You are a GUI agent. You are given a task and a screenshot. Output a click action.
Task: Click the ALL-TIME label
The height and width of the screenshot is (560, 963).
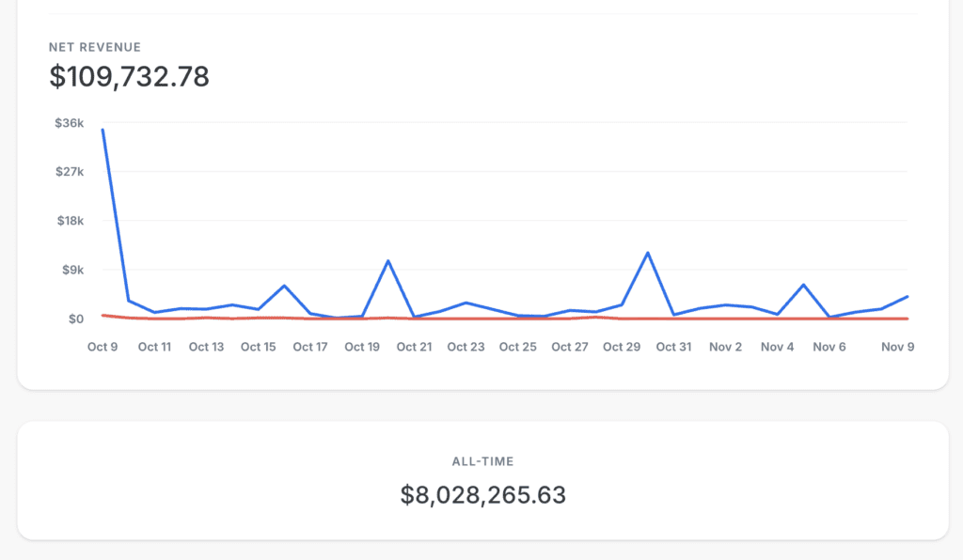[x=481, y=461]
